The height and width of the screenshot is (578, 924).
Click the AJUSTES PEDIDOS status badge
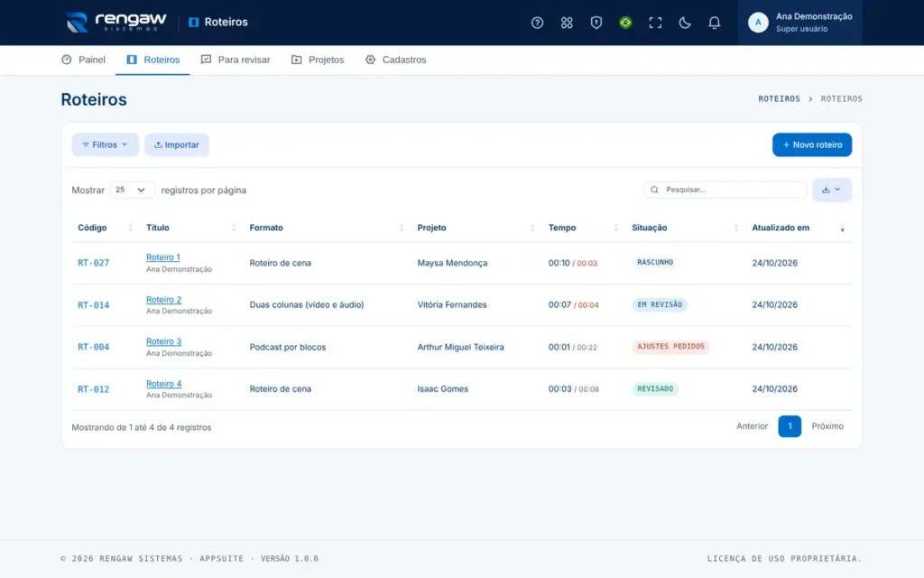(670, 347)
